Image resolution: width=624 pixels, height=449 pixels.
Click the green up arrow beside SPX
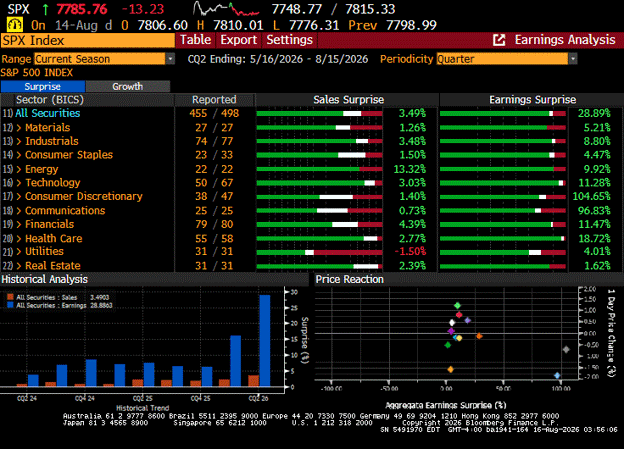45,9
